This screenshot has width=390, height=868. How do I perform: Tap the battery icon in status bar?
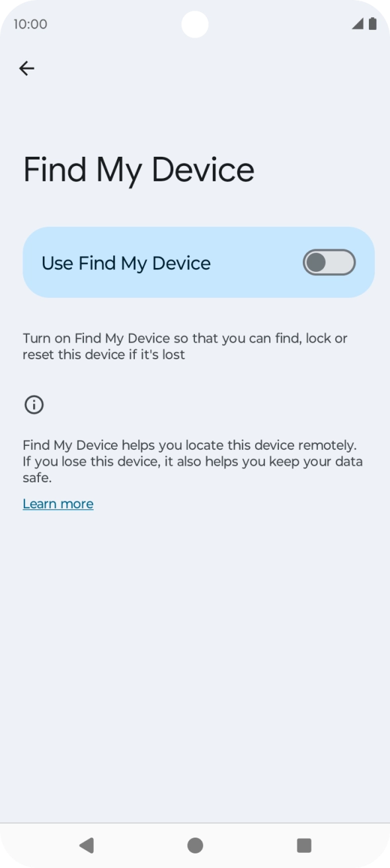pos(373,24)
